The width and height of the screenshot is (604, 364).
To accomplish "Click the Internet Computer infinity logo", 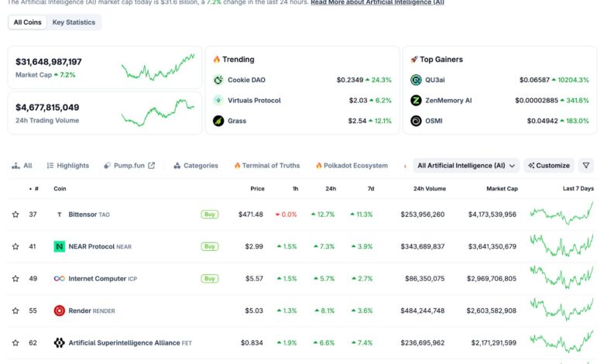I will click(60, 279).
